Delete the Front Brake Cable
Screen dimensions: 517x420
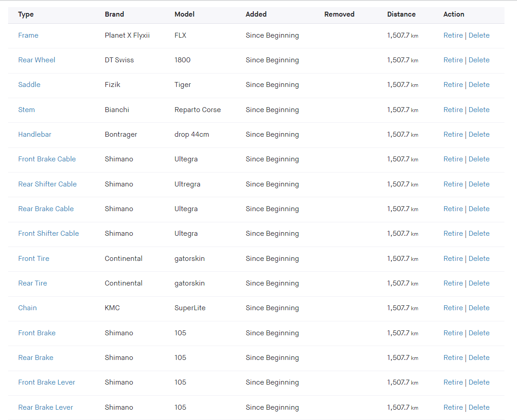click(479, 159)
